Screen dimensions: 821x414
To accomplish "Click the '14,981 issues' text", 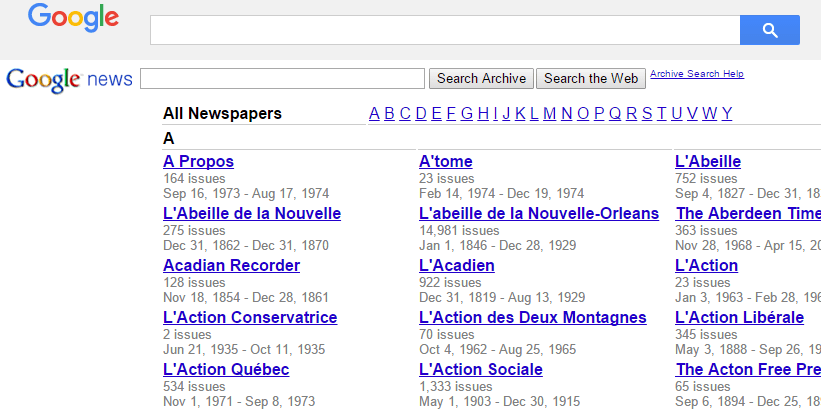I will 459,230.
